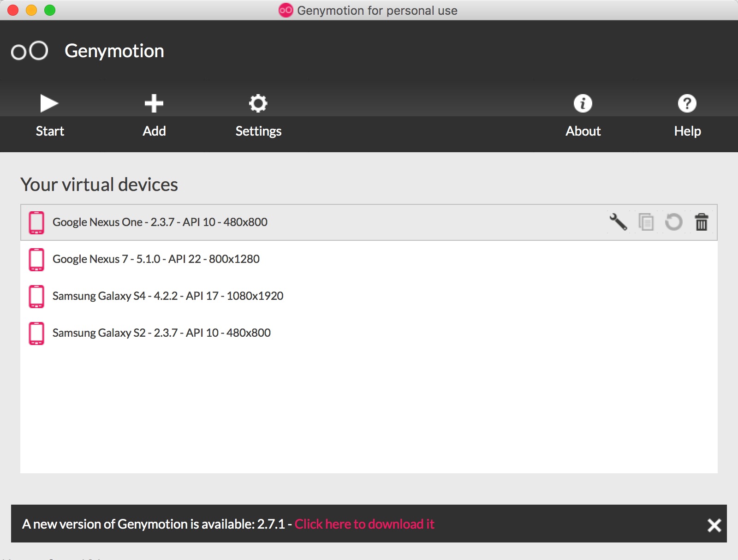Image resolution: width=738 pixels, height=560 pixels.
Task: Click the phone icon for Google Nexus 7
Action: coord(36,260)
